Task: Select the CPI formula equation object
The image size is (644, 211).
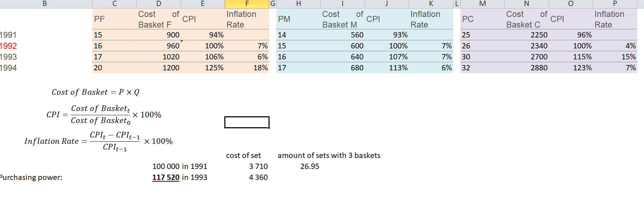Action: [x=104, y=115]
